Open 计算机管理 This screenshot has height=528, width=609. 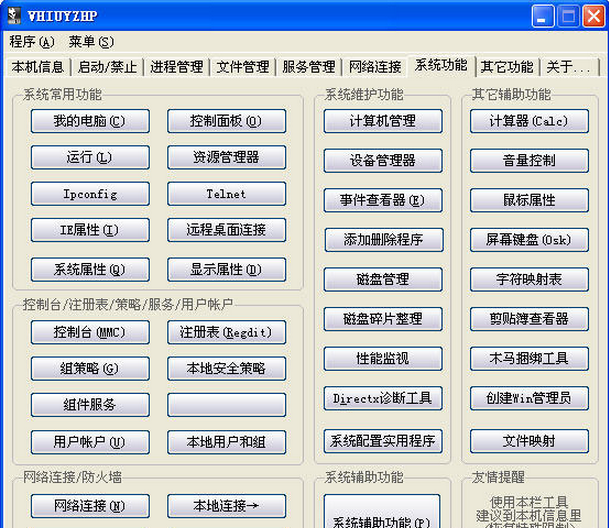383,121
